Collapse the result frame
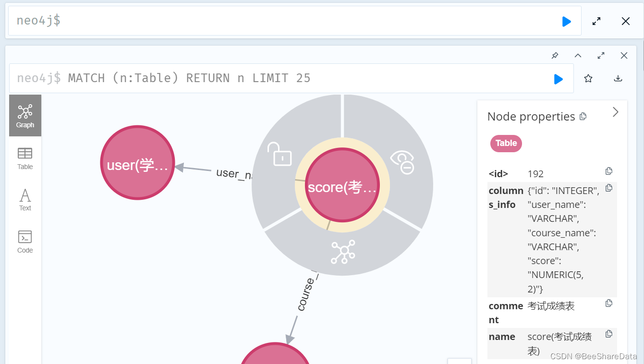The width and height of the screenshot is (644, 364). point(578,56)
